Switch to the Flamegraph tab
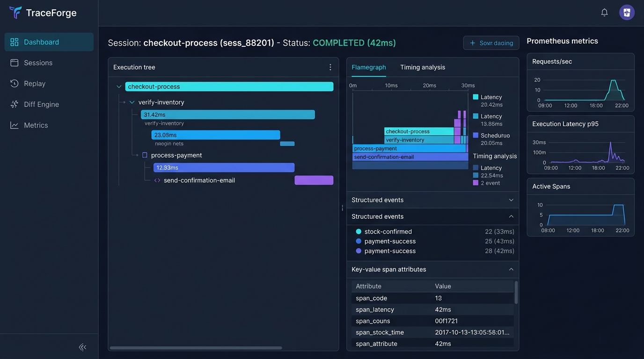This screenshot has height=359, width=644. 369,67
